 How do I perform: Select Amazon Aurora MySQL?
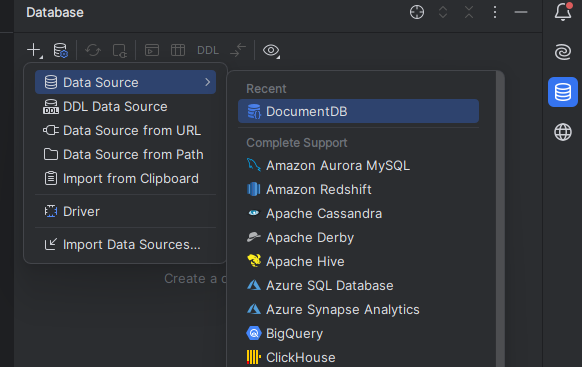359,166
